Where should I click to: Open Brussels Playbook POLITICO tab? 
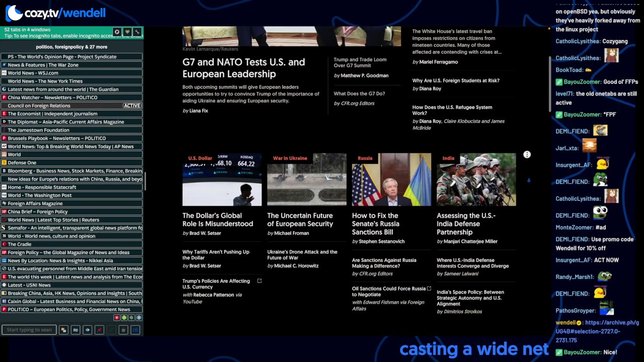71,138
